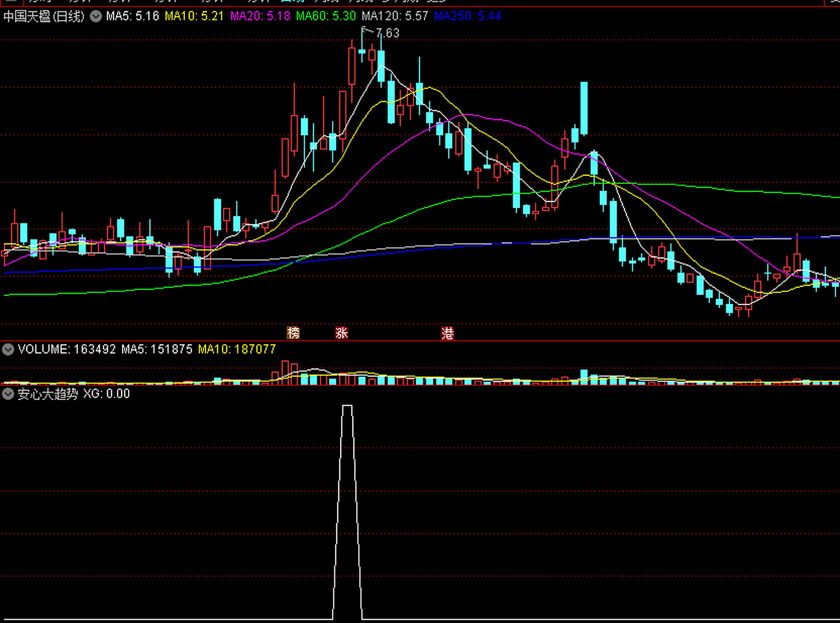The width and height of the screenshot is (840, 623).
Task: Expand the 安心大趋势 indicator dropdown arrow
Action: tap(8, 394)
